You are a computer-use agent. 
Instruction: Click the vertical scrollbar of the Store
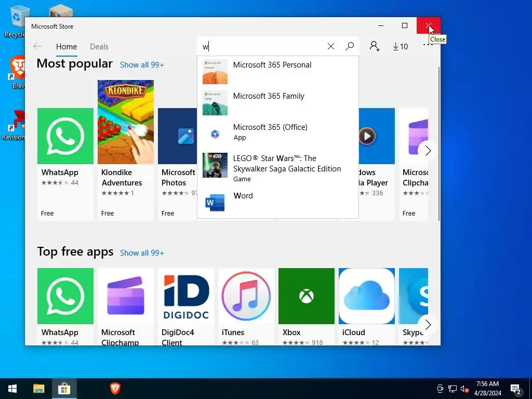coord(438,144)
